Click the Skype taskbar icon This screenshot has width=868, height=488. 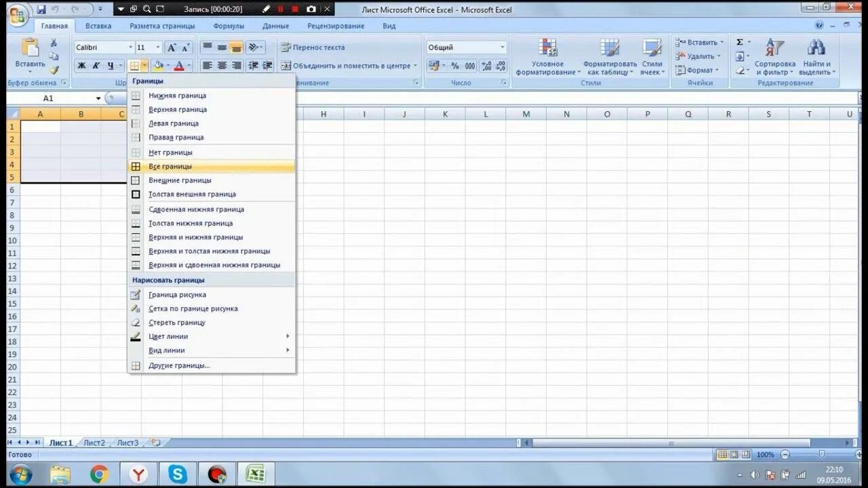pos(178,474)
